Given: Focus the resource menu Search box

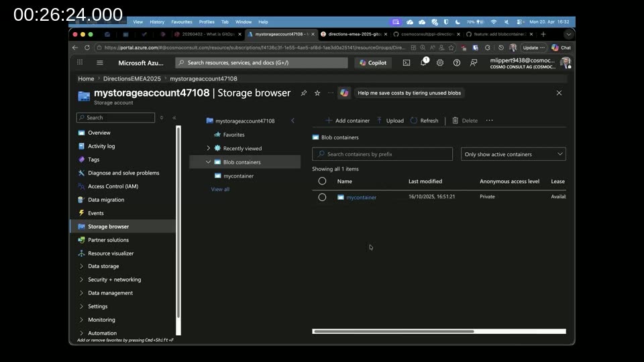Looking at the screenshot, I should tap(115, 118).
